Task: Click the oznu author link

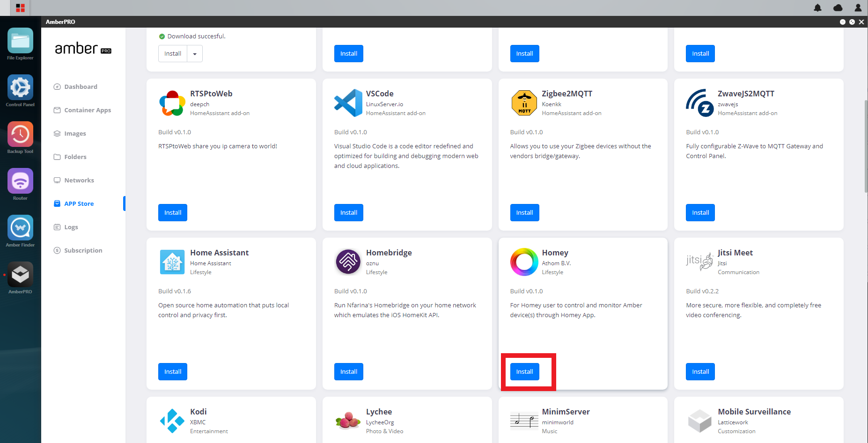Action: 372,263
